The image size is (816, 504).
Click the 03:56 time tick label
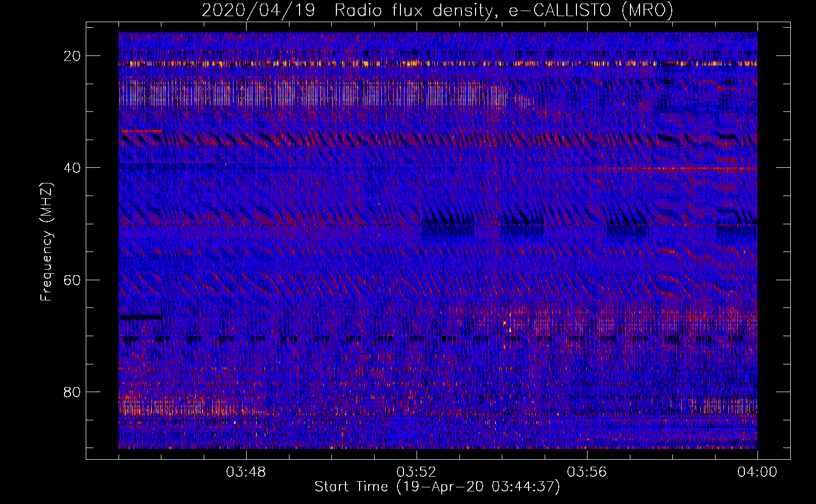tap(587, 472)
